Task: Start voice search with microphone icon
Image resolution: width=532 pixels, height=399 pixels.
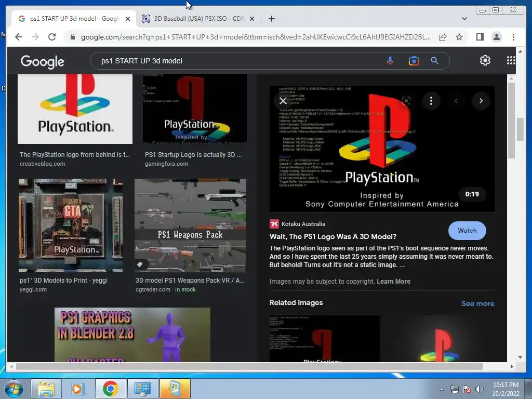Action: click(x=390, y=61)
